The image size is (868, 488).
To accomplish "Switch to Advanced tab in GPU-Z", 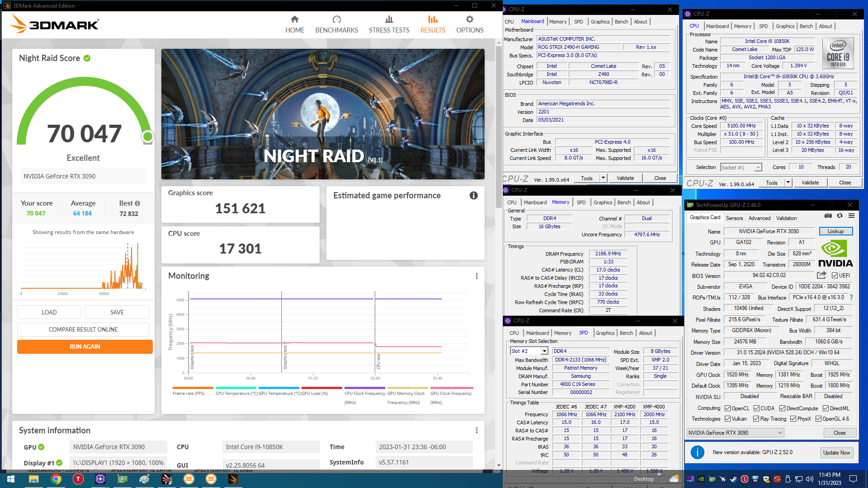I will (759, 218).
